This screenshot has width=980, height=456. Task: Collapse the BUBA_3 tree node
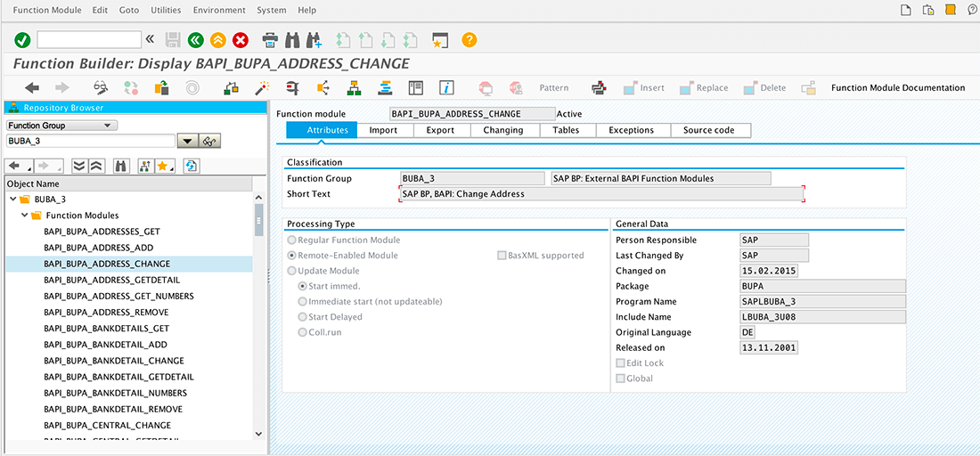click(13, 199)
